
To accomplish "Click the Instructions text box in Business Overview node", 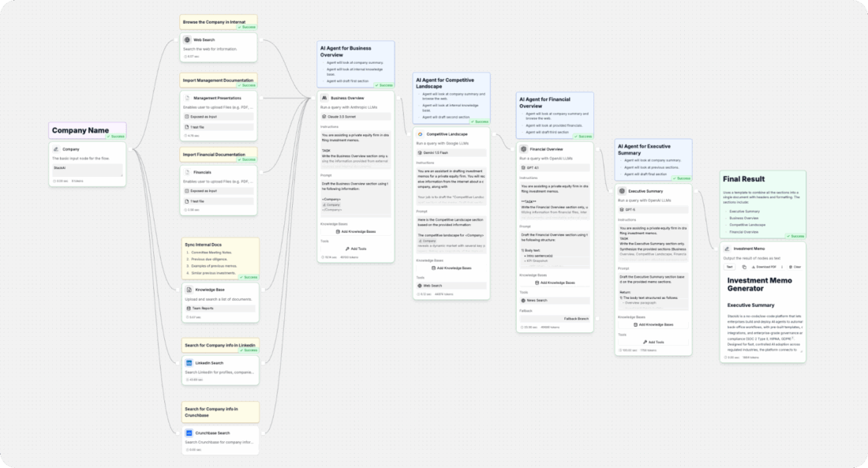I will click(x=355, y=150).
